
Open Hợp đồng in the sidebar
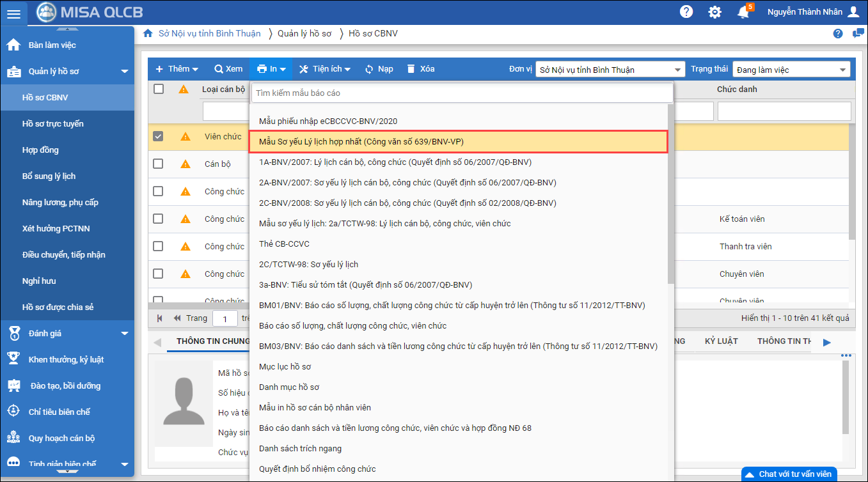[x=40, y=150]
